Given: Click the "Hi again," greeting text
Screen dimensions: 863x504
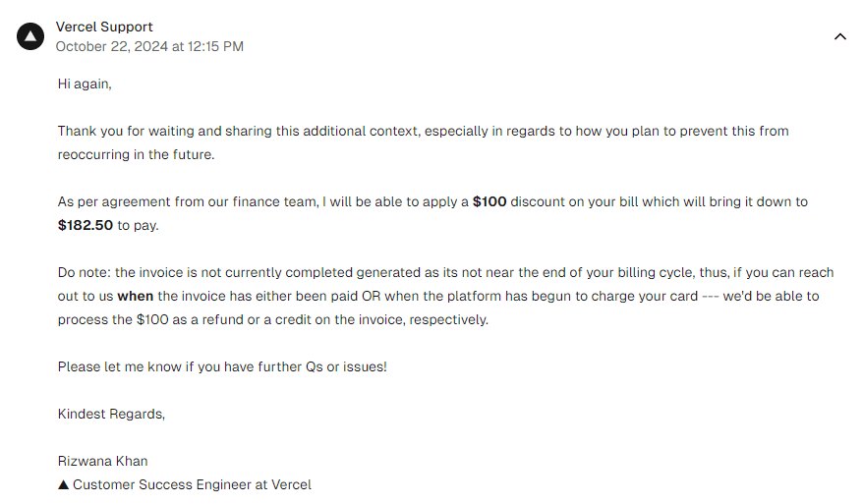Looking at the screenshot, I should (x=85, y=84).
